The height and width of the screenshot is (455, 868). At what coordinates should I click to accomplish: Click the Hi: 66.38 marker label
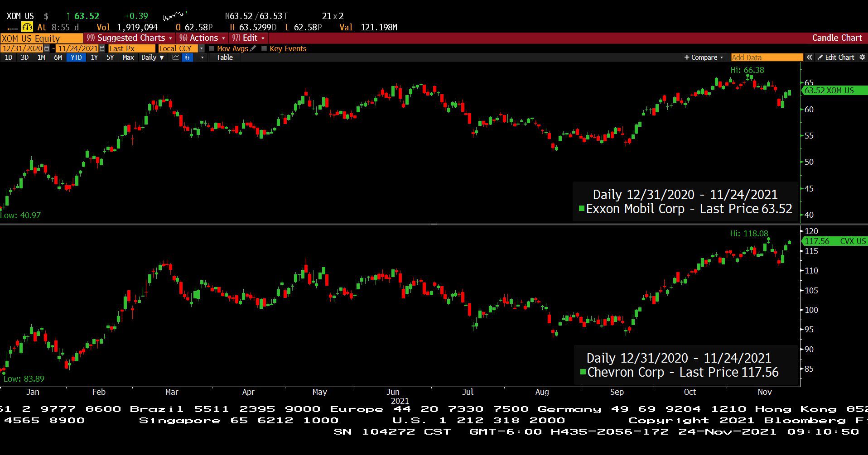tap(747, 70)
